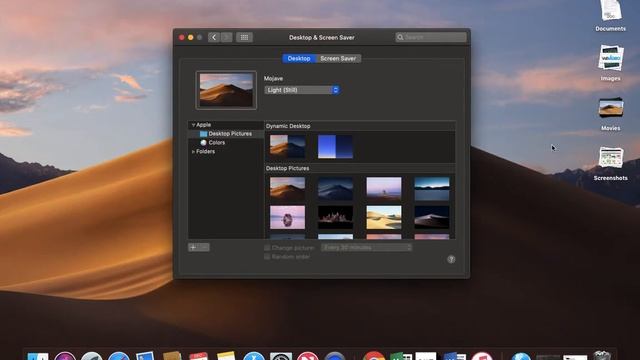The width and height of the screenshot is (640, 360).
Task: Click the Apple label in the sidebar
Action: pyautogui.click(x=204, y=125)
